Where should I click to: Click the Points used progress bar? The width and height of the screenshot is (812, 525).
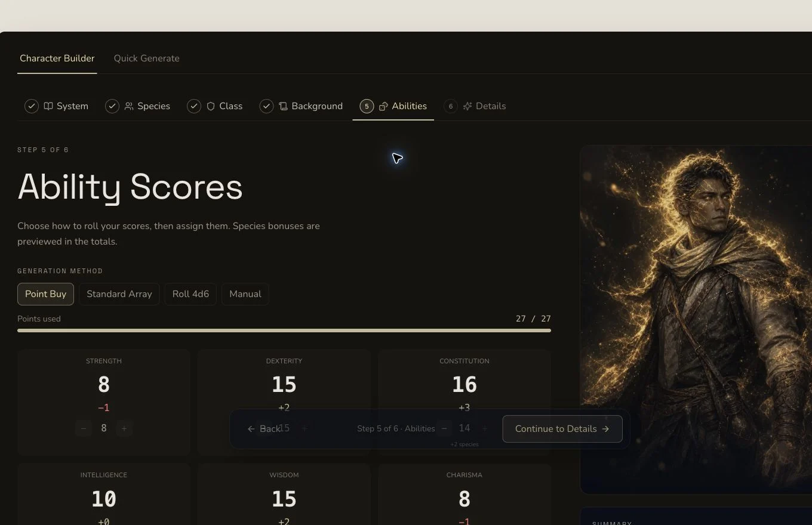pos(284,330)
